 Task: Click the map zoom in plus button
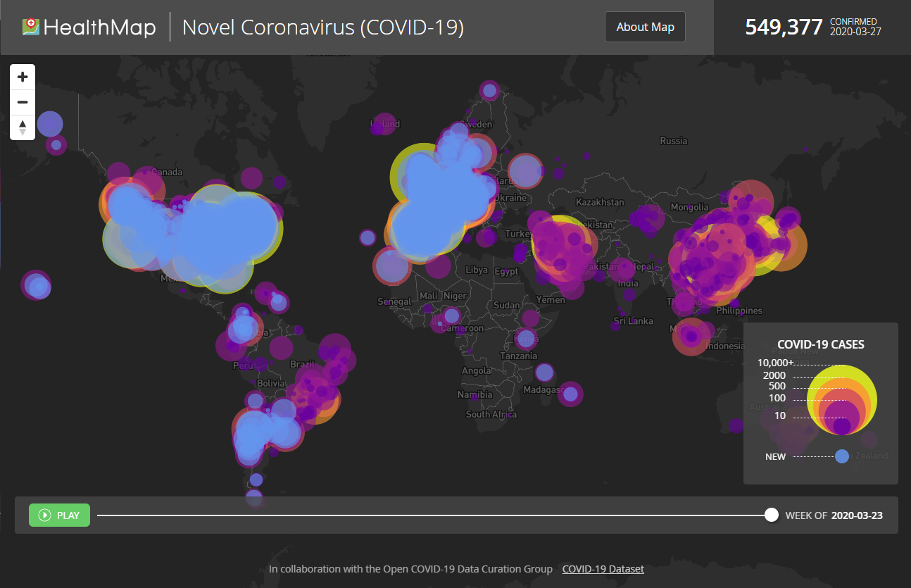point(23,77)
